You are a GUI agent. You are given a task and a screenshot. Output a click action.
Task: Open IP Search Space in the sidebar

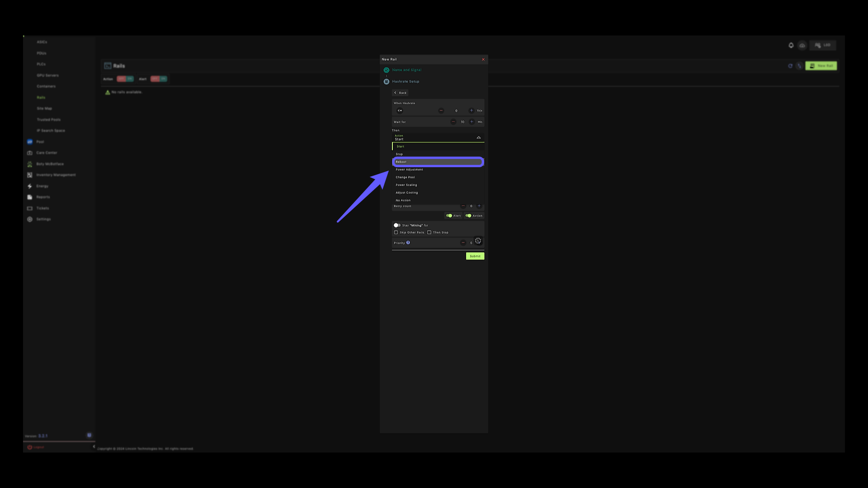click(51, 131)
